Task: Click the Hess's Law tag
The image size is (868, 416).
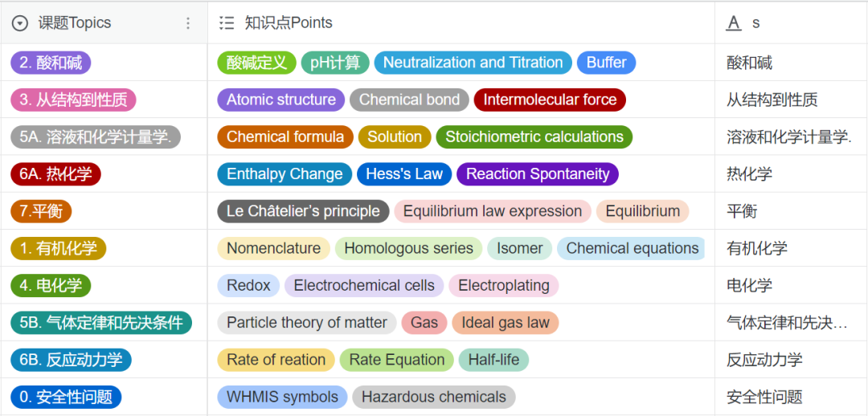Action: coord(404,174)
